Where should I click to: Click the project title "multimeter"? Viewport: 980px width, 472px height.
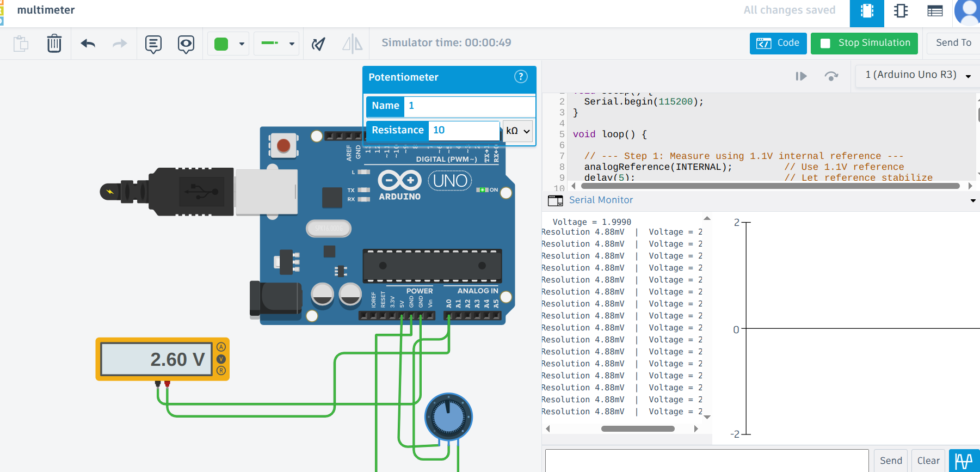46,10
